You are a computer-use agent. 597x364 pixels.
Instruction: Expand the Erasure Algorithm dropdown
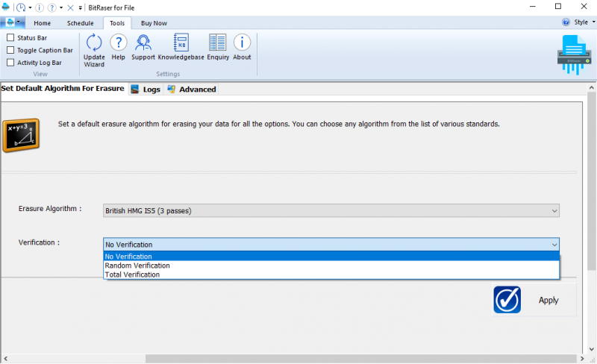(x=554, y=210)
